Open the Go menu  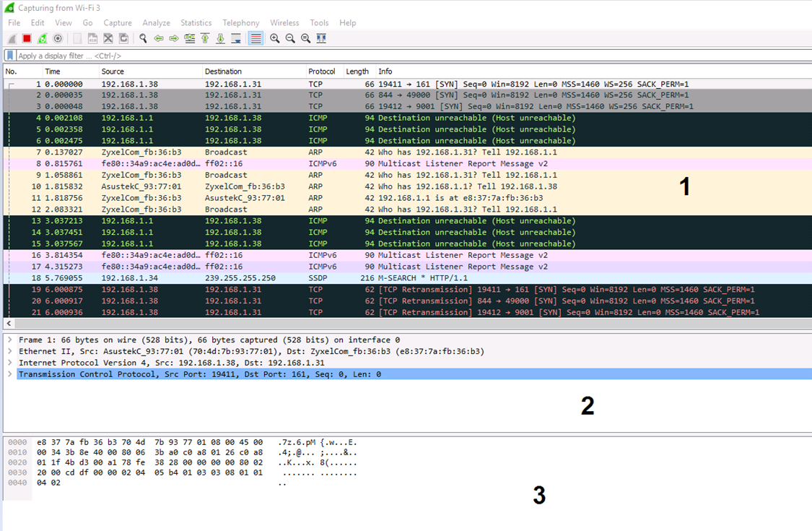click(x=87, y=23)
